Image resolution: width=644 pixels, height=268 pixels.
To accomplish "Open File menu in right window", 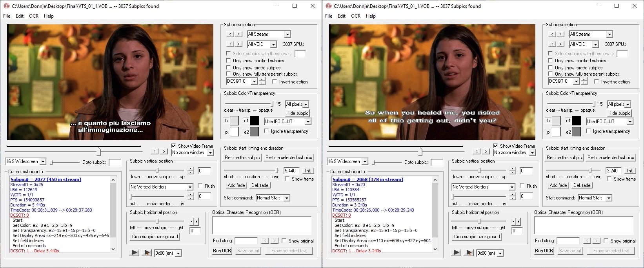I will click(x=329, y=16).
